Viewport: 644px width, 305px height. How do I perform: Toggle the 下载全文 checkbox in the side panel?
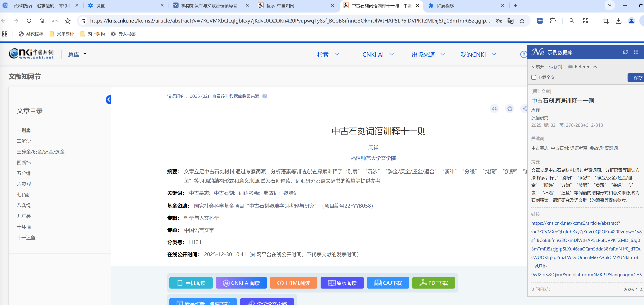click(x=533, y=77)
